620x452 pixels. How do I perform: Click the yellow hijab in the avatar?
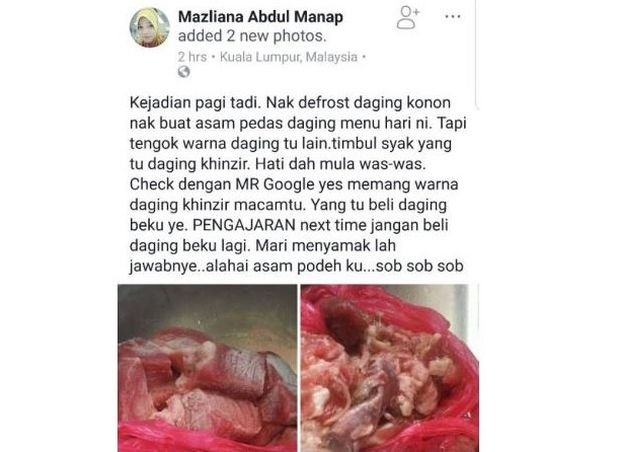tap(149, 20)
